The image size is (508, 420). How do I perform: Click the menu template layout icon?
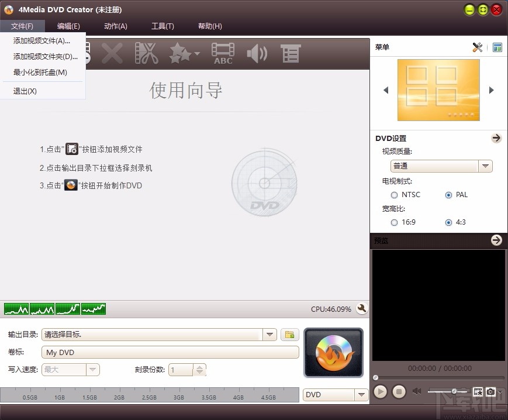click(x=497, y=47)
